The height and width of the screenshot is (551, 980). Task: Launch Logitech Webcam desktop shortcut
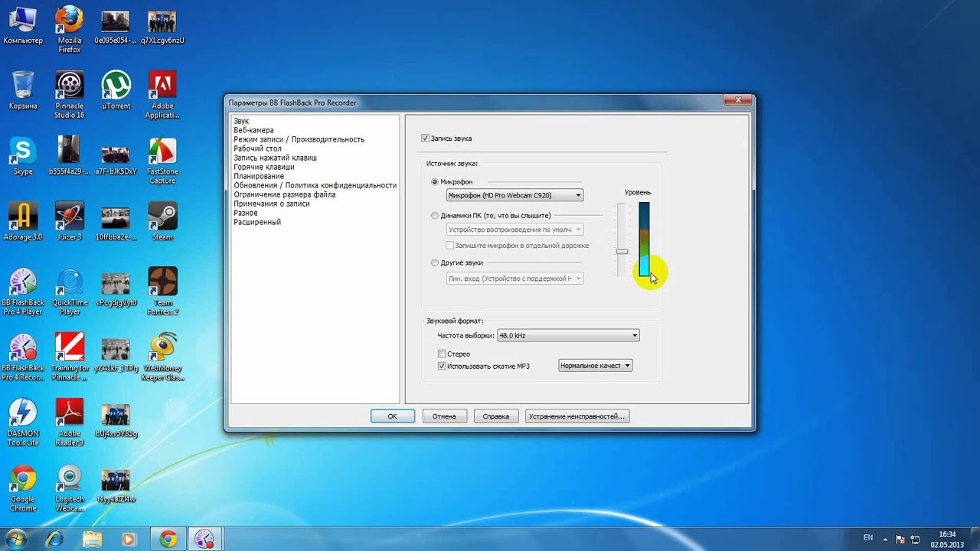point(70,489)
